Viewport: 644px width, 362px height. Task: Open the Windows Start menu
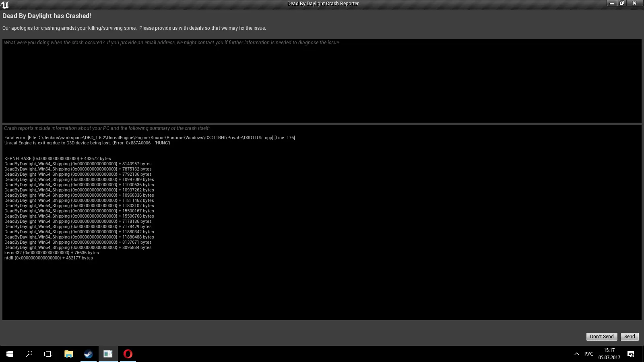10,354
